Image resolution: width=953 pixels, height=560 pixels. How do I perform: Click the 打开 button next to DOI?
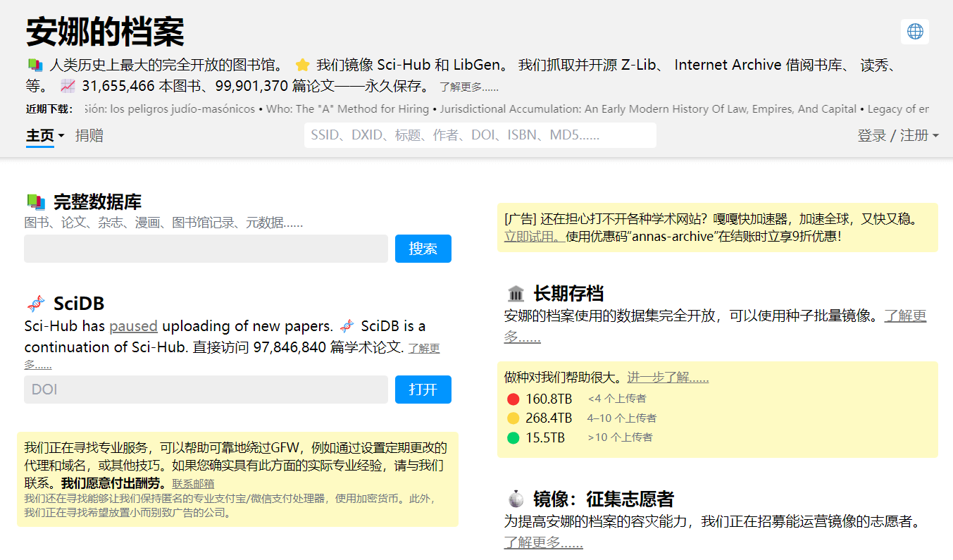click(423, 390)
